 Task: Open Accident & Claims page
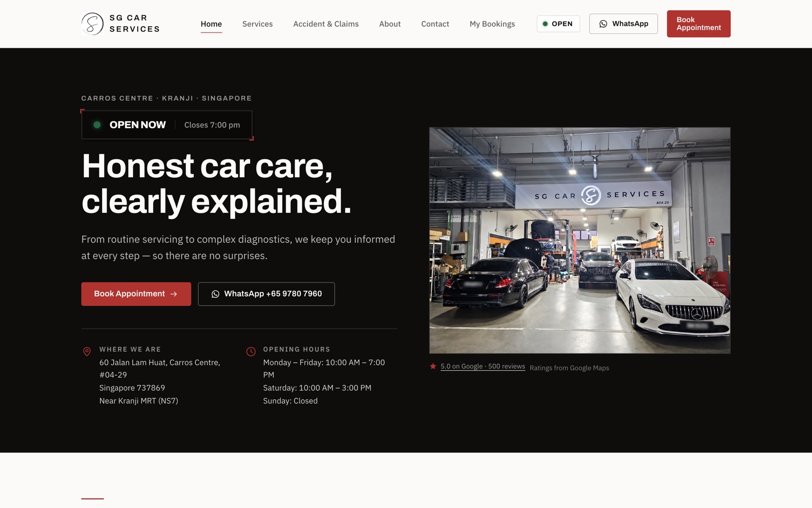[x=326, y=24]
